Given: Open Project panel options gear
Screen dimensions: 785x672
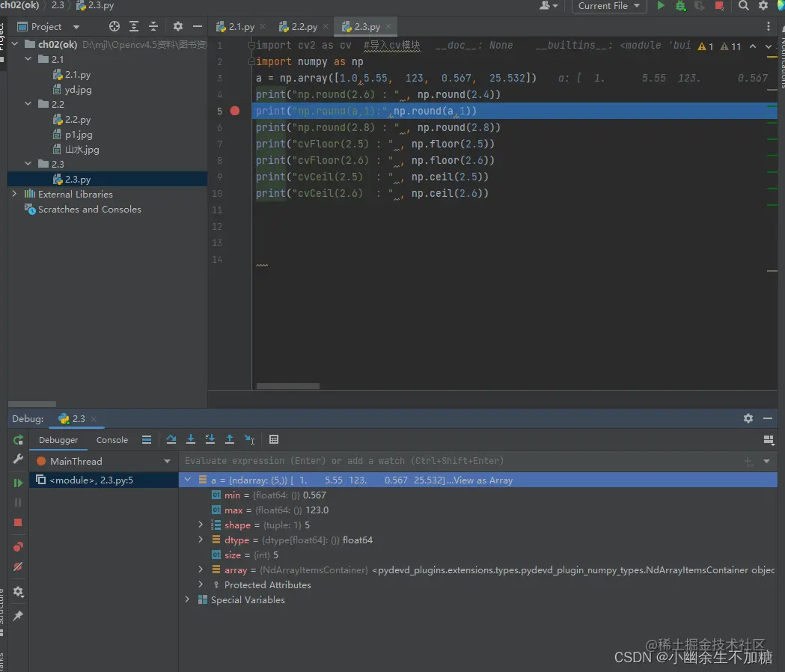Looking at the screenshot, I should point(177,26).
